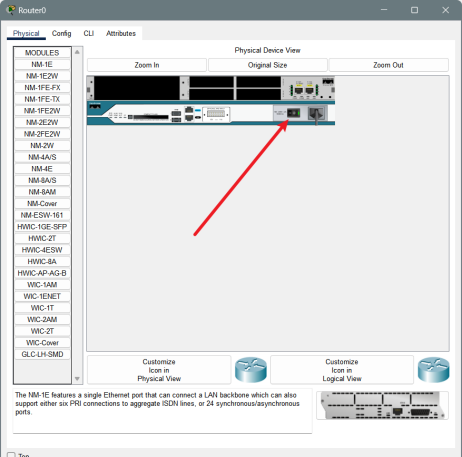Click Customize Icon in Logical View
The image size is (462, 457).
pyautogui.click(x=342, y=370)
